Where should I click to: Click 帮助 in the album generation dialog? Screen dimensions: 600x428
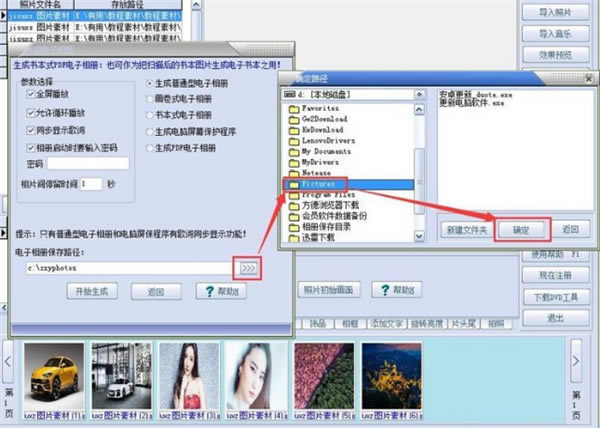click(221, 291)
